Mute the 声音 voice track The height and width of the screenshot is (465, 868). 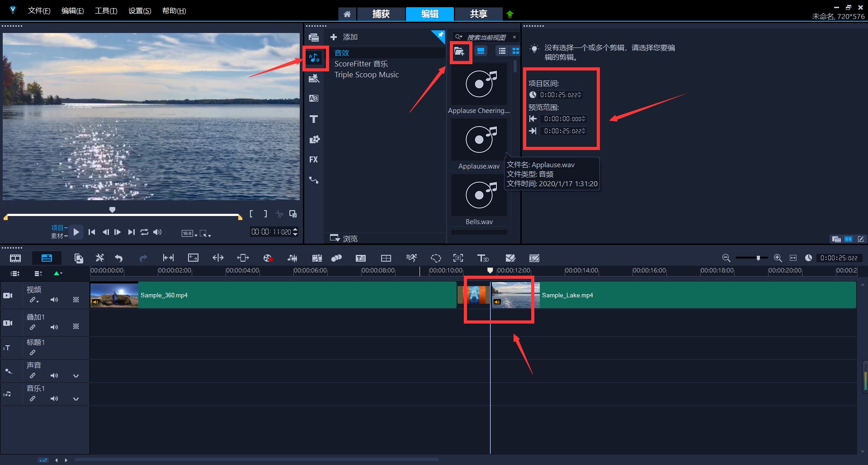(x=54, y=376)
